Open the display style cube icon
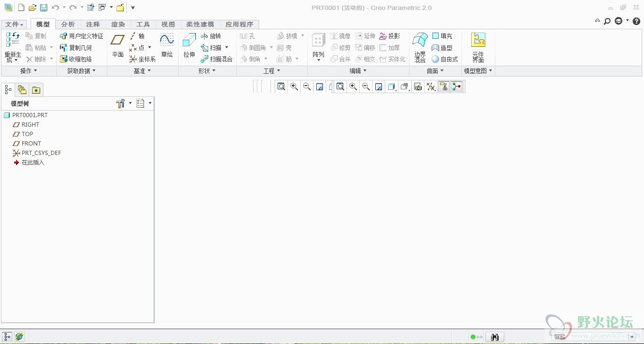The width and height of the screenshot is (644, 344). click(391, 86)
